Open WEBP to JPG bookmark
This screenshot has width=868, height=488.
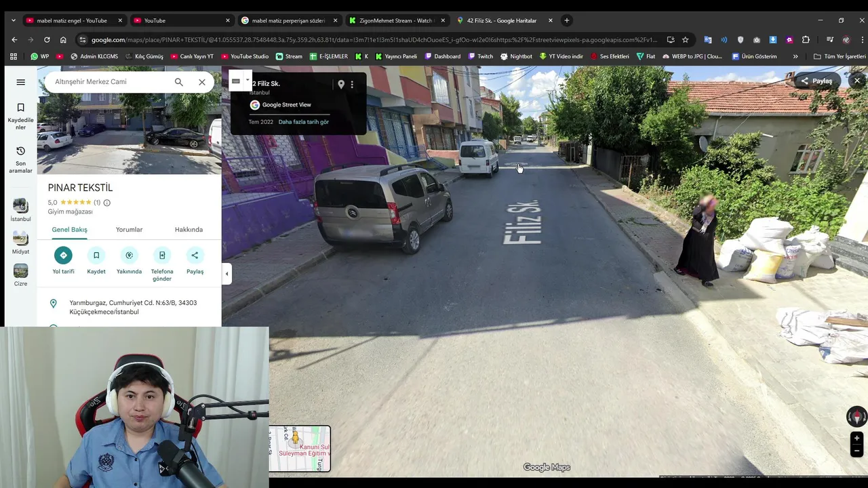(692, 56)
